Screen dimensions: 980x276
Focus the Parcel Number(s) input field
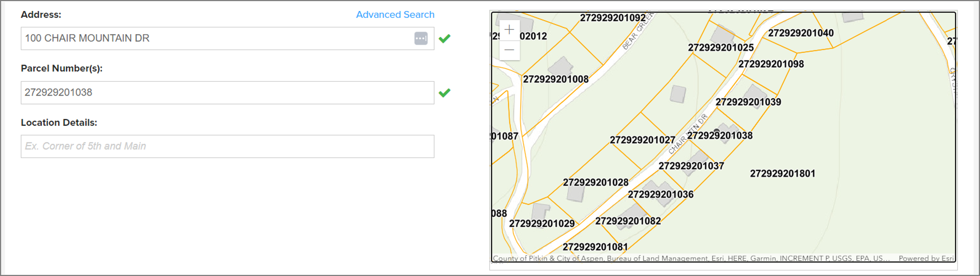click(227, 92)
